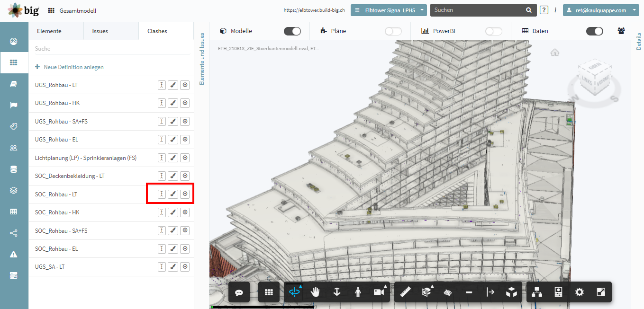644x309 pixels.
Task: Open the comment bubble tool in viewer toolbar
Action: coord(239,292)
